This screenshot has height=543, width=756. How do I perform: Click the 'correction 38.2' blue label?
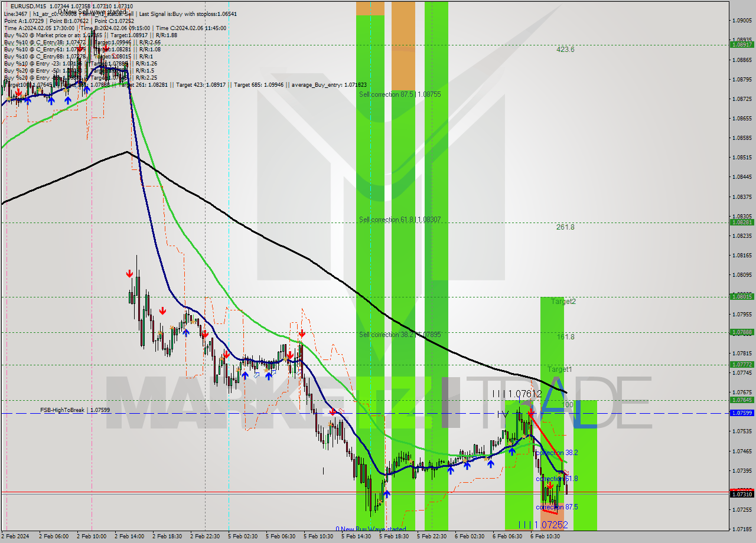click(557, 453)
